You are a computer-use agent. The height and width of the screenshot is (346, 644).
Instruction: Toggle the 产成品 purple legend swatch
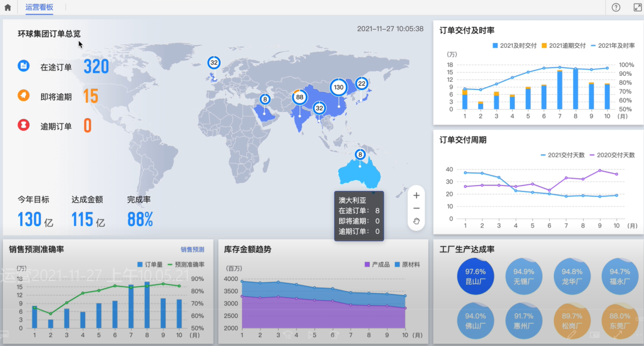tap(376, 264)
